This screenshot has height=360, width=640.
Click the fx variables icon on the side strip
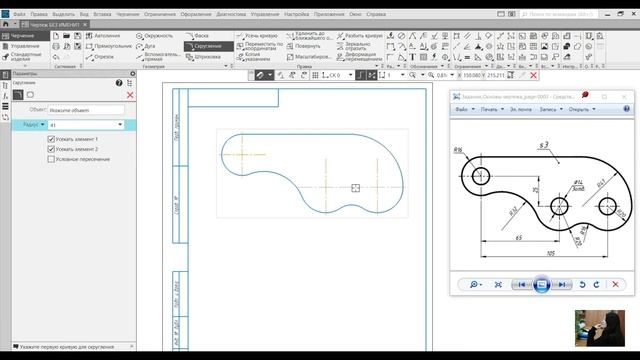pos(5,96)
